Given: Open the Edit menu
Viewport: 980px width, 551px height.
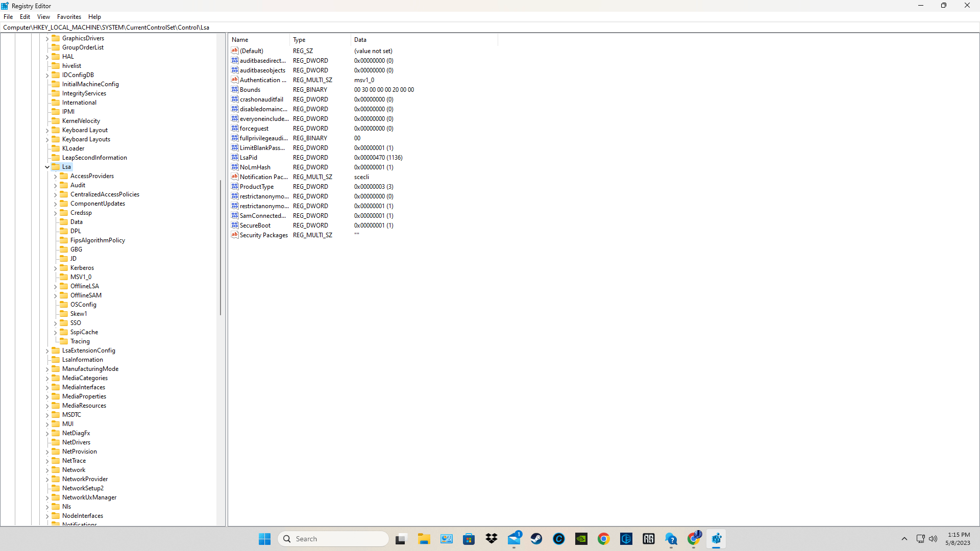Looking at the screenshot, I should 25,17.
